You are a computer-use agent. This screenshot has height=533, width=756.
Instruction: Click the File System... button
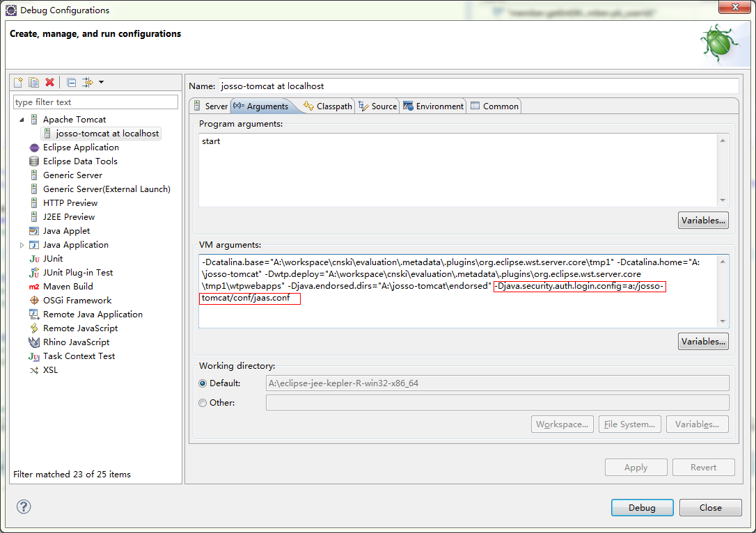(x=629, y=424)
